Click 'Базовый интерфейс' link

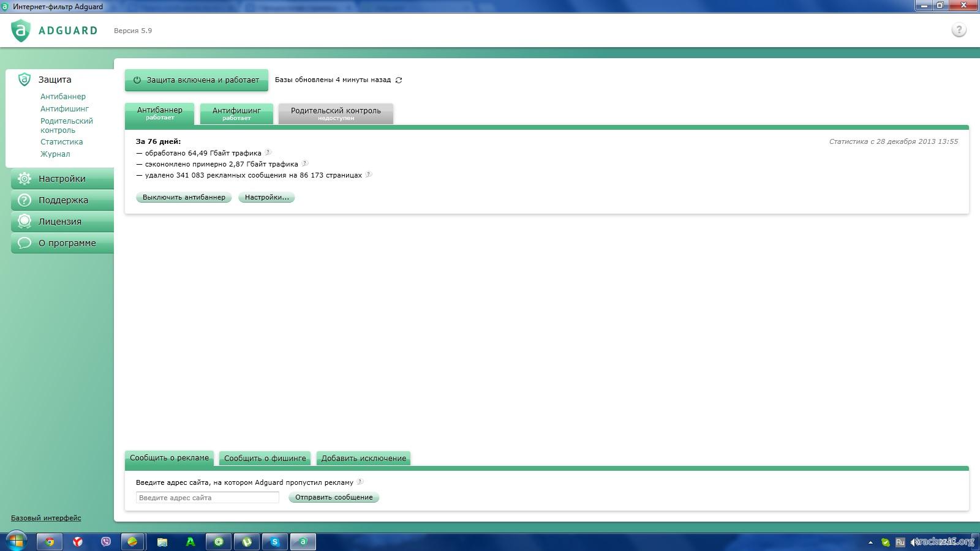coord(46,518)
